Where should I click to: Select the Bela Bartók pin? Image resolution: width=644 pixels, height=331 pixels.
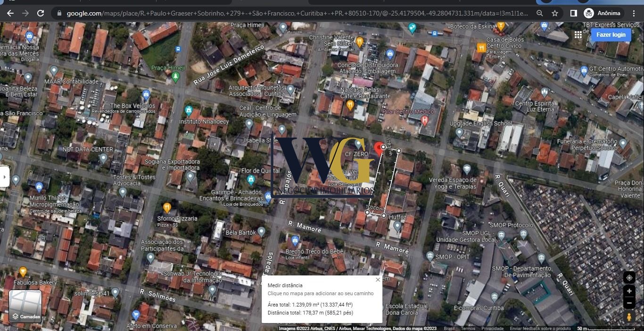coord(262,231)
